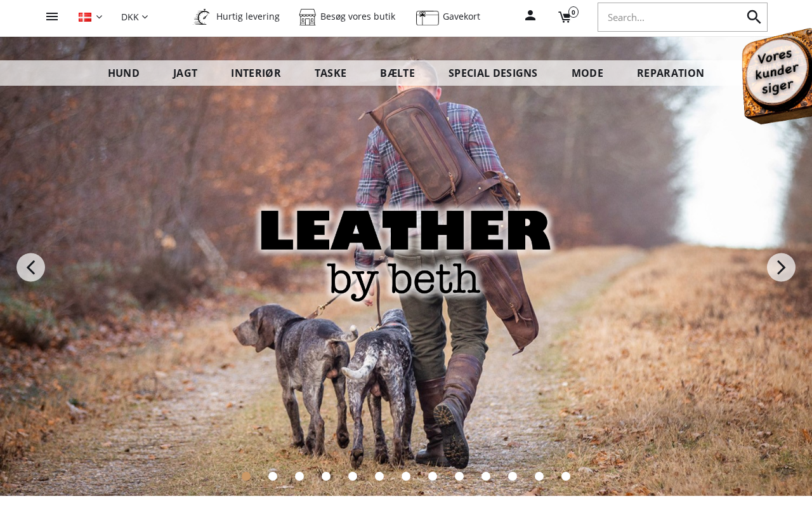The height and width of the screenshot is (508, 812).
Task: Select the second carousel dot
Action: [x=273, y=476]
